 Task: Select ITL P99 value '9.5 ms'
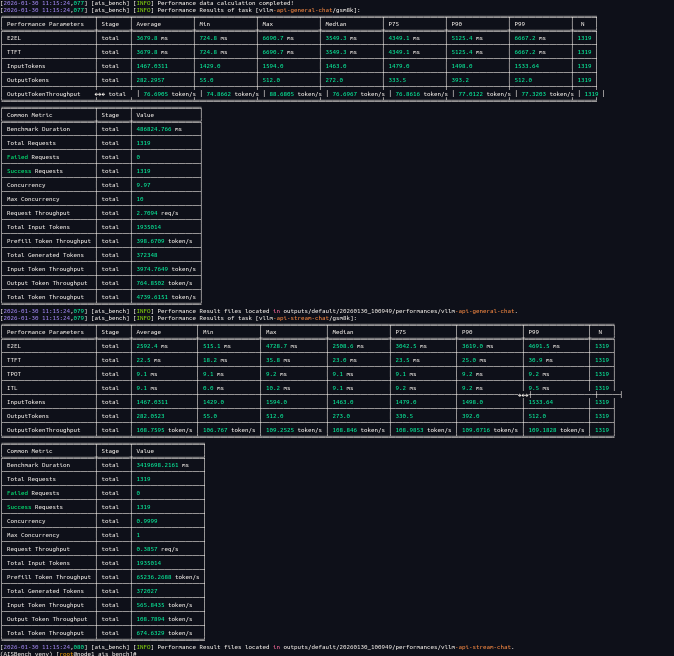tap(539, 388)
